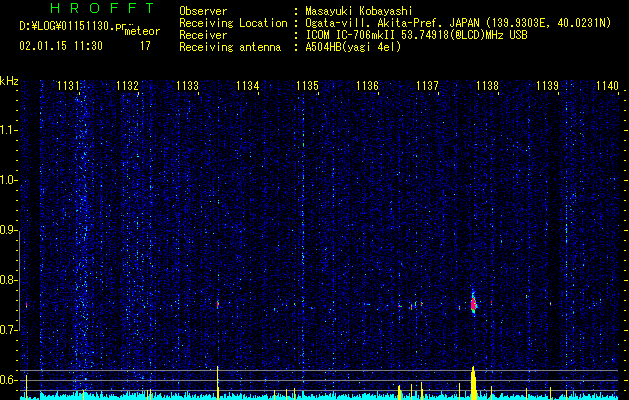
Task: Click the 'Receiving Location' label
Action: [233, 23]
